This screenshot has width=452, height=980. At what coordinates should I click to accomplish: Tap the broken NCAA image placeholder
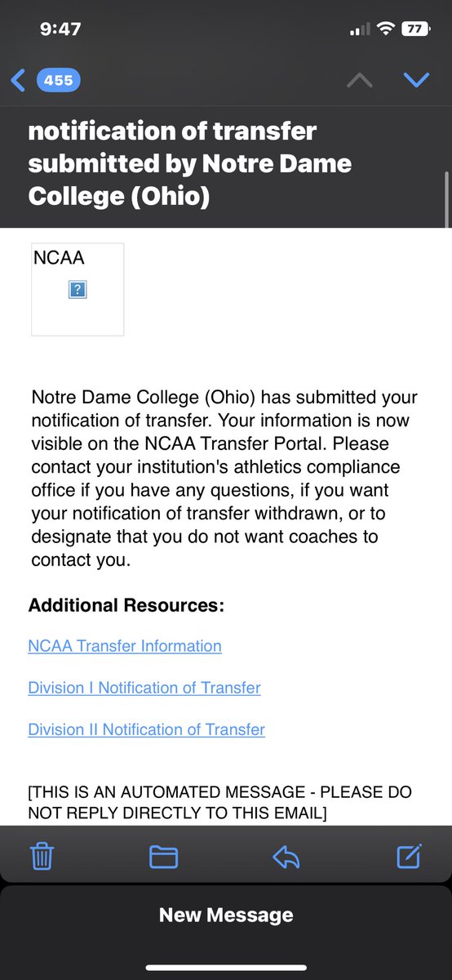pyautogui.click(x=78, y=289)
